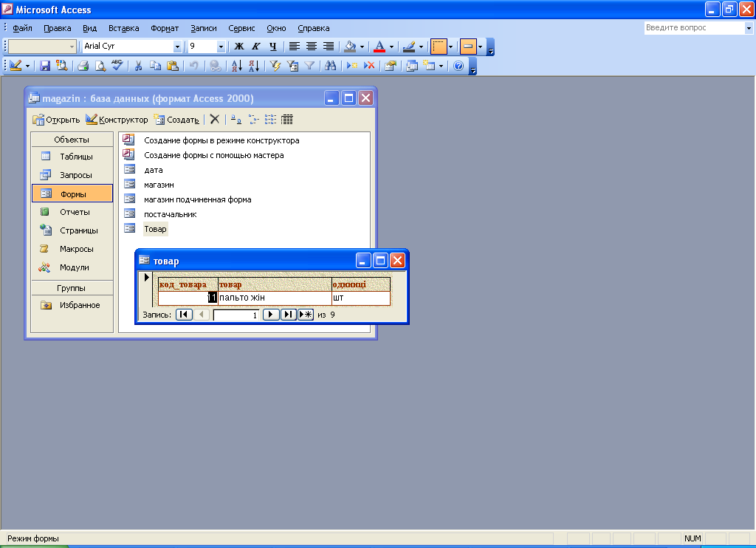Click the Save diskette icon
Image resolution: width=756 pixels, height=548 pixels.
coord(45,66)
